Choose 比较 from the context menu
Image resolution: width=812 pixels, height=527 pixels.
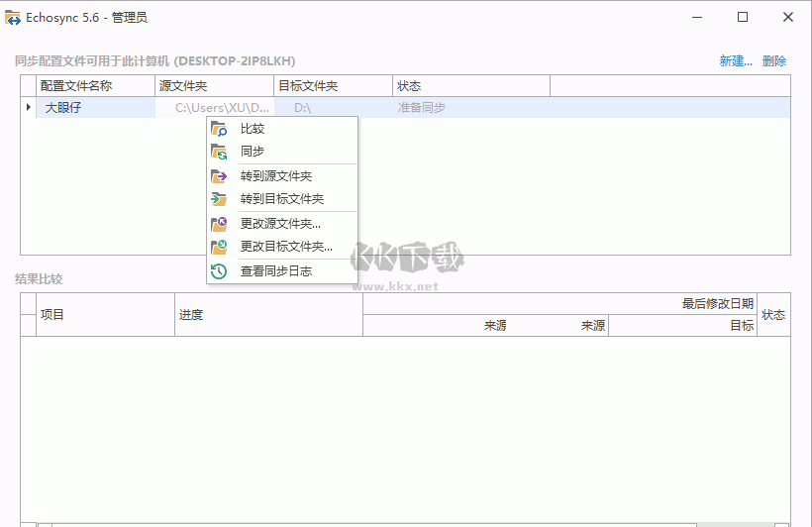282,129
